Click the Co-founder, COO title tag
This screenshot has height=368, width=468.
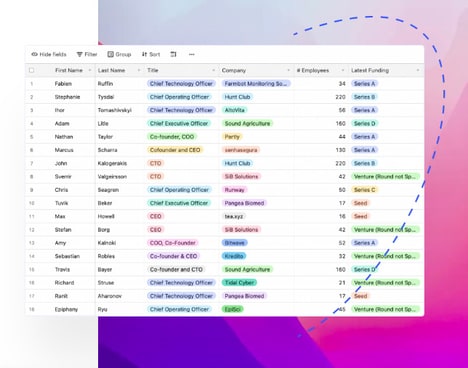pos(172,137)
